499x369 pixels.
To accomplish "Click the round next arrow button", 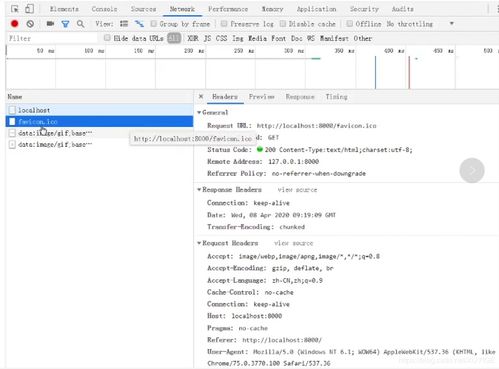I will (472, 171).
